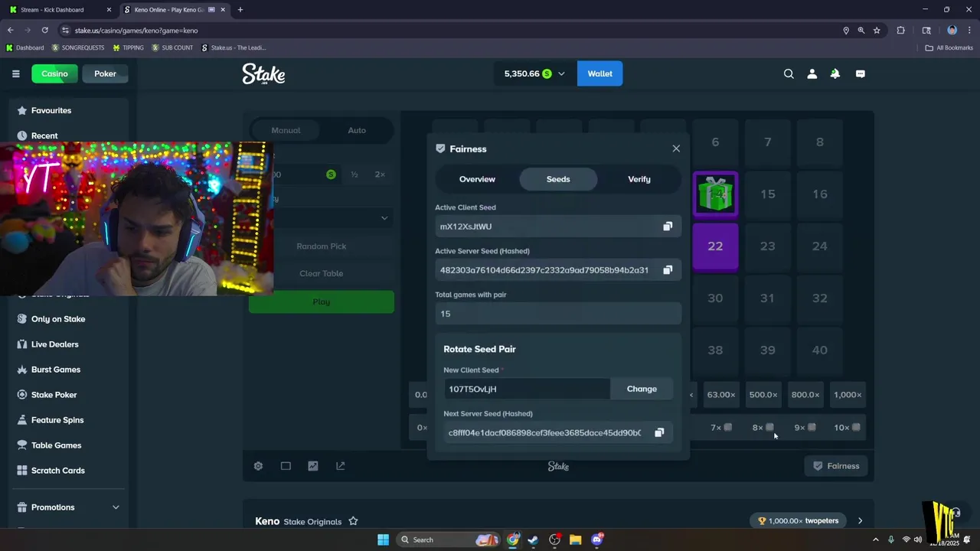Double the bet amount with 2×

(x=380, y=174)
